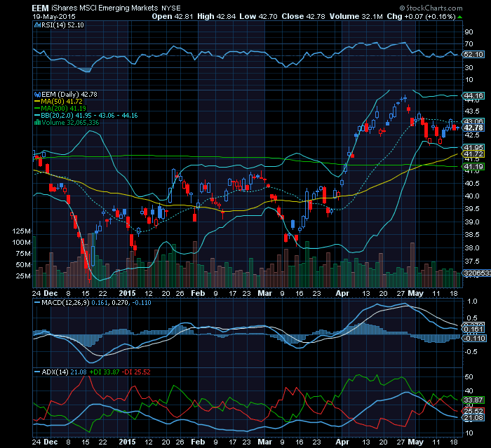Click the green up-arrow change indicator
Viewport: 491px width, 448px height.
coord(459,17)
